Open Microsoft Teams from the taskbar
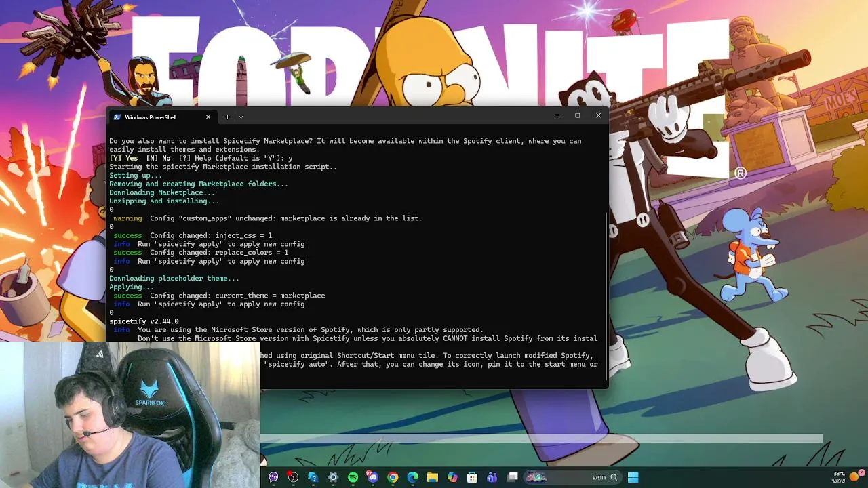 492,477
